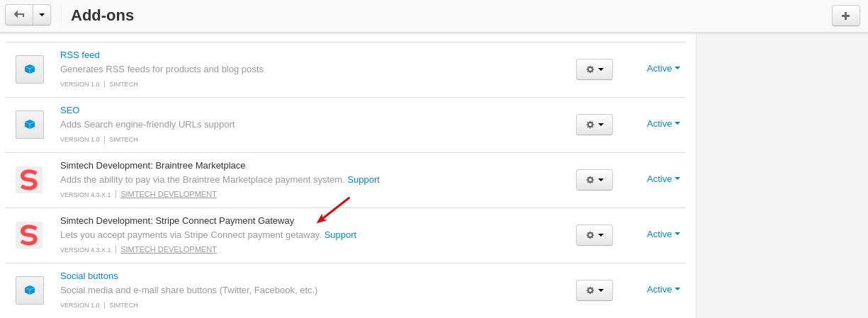Click the Social buttons box icon
868x318 pixels.
30,290
